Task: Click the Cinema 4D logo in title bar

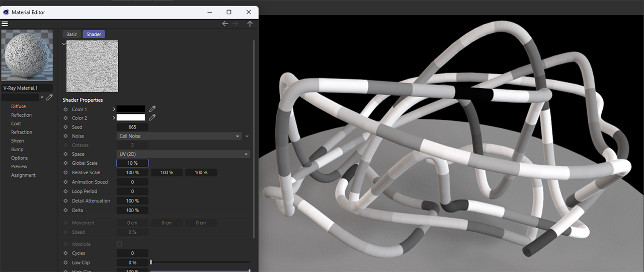Action: click(x=6, y=12)
